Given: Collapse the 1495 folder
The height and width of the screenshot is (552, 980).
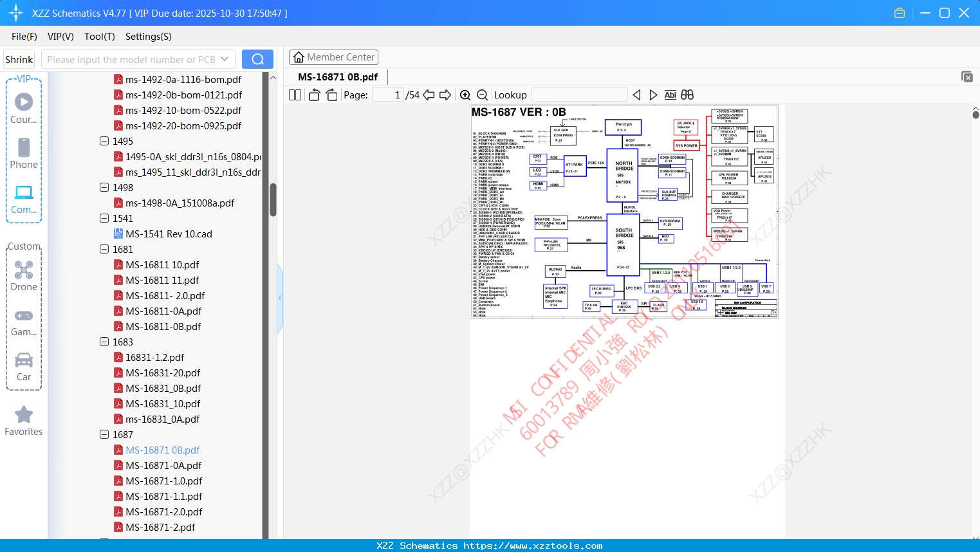Looking at the screenshot, I should pyautogui.click(x=104, y=141).
